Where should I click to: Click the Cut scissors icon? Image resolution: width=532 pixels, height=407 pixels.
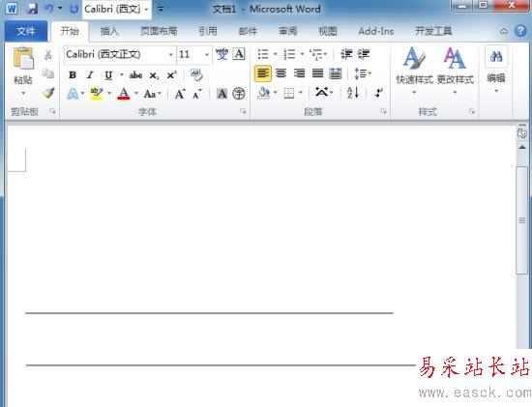pyautogui.click(x=48, y=54)
